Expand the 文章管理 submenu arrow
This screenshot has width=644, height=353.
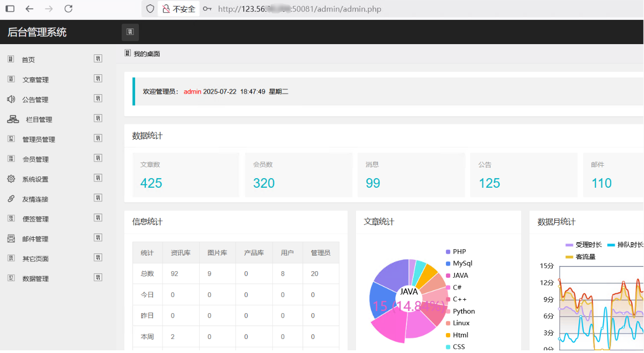tap(97, 79)
